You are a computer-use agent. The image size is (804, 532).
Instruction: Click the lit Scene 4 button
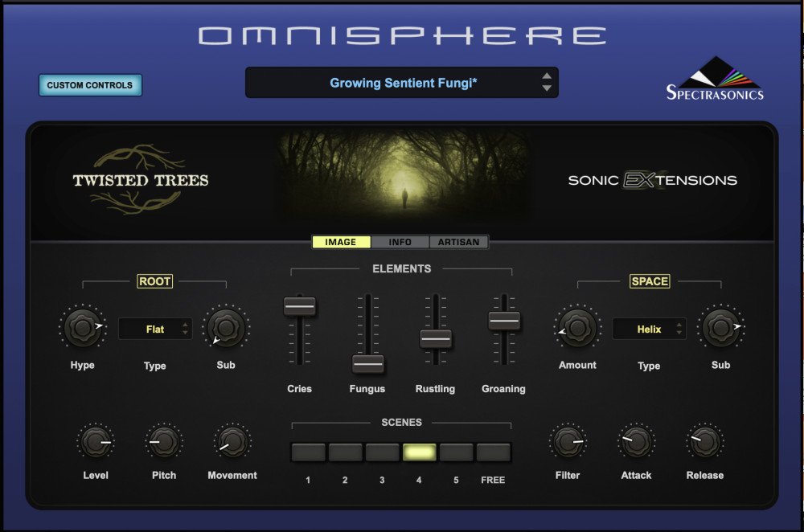pos(420,452)
